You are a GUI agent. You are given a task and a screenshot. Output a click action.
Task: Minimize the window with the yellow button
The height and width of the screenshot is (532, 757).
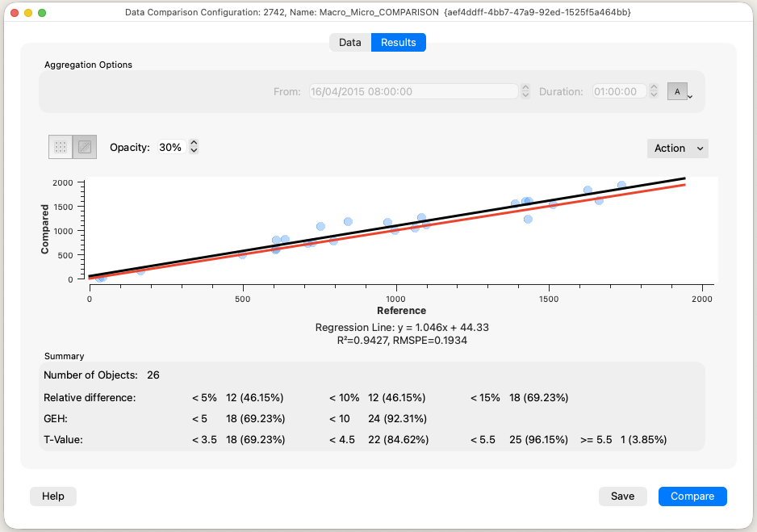point(28,13)
